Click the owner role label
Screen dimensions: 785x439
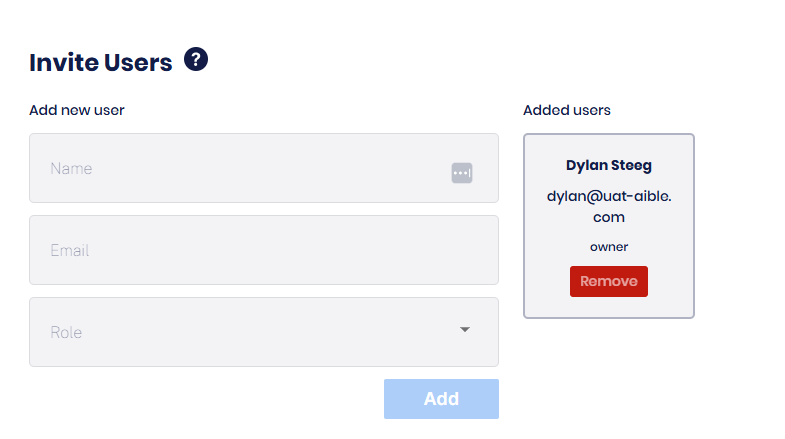(x=608, y=246)
